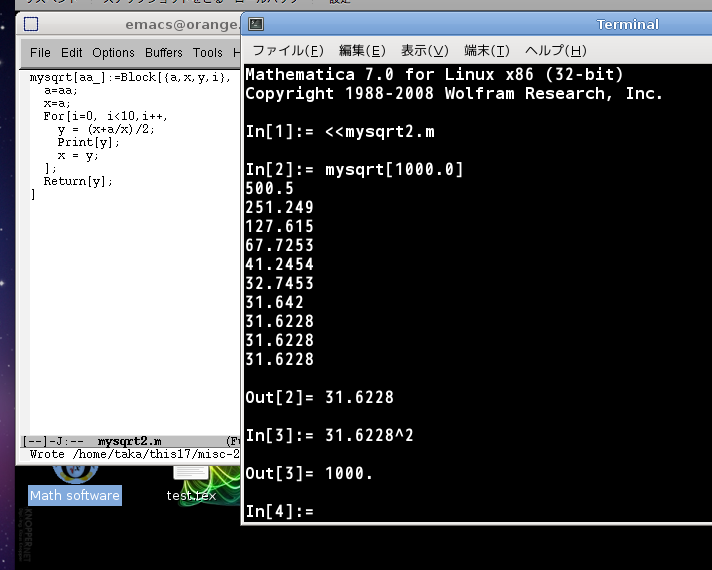Click the 'x = y;' line in Emacs
Screen dimensions: 712x570
click(x=78, y=155)
